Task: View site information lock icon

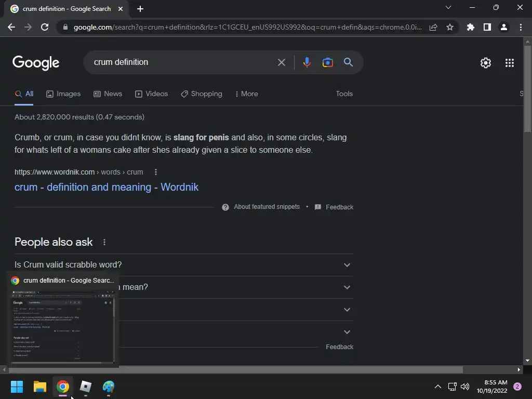Action: pos(65,27)
